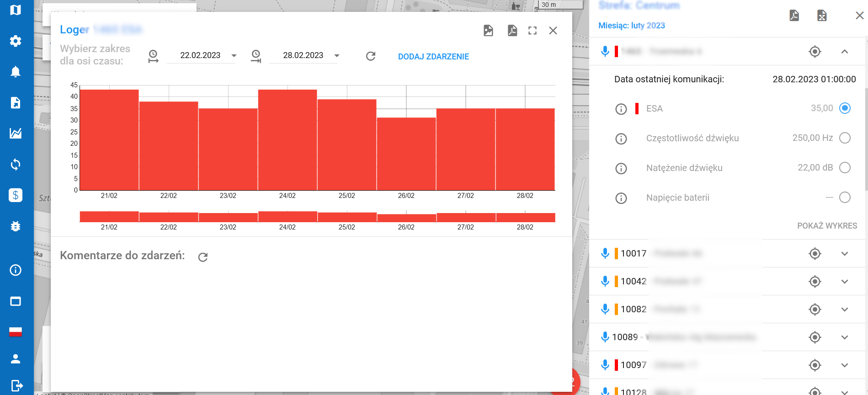
Task: Open the settings gear in the sidebar
Action: (x=16, y=41)
